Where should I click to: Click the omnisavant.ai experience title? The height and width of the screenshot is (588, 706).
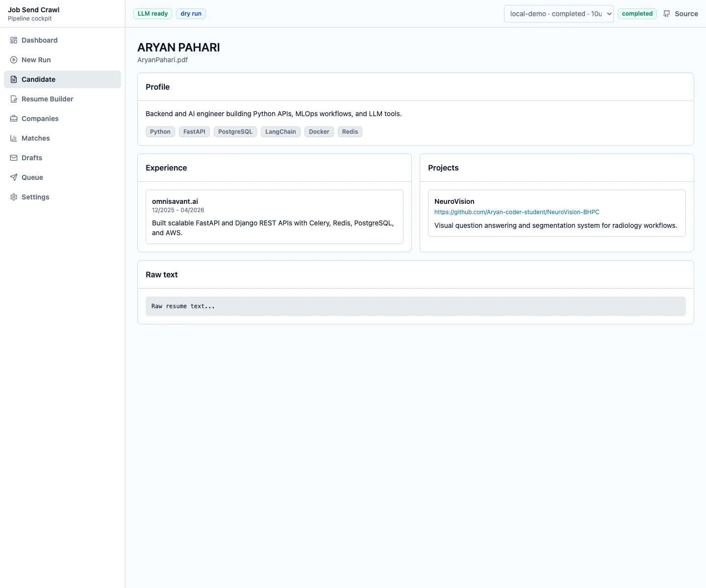pyautogui.click(x=175, y=201)
